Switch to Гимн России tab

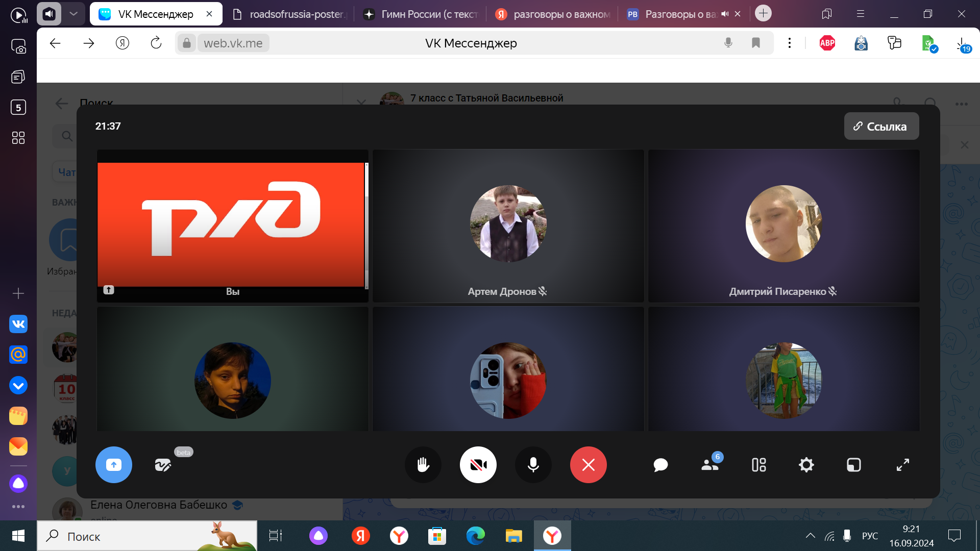click(x=421, y=14)
